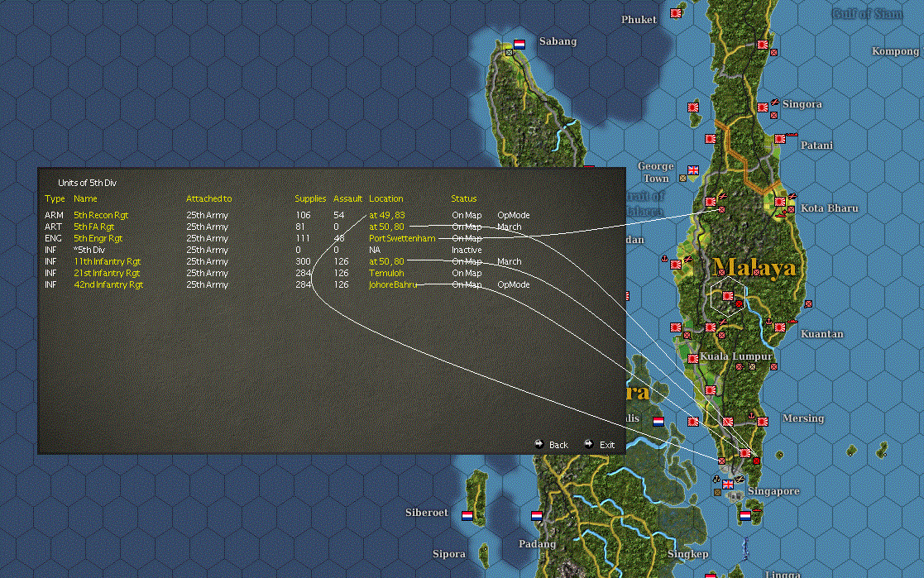Click the Type column header
The height and width of the screenshot is (578, 924).
click(x=55, y=198)
